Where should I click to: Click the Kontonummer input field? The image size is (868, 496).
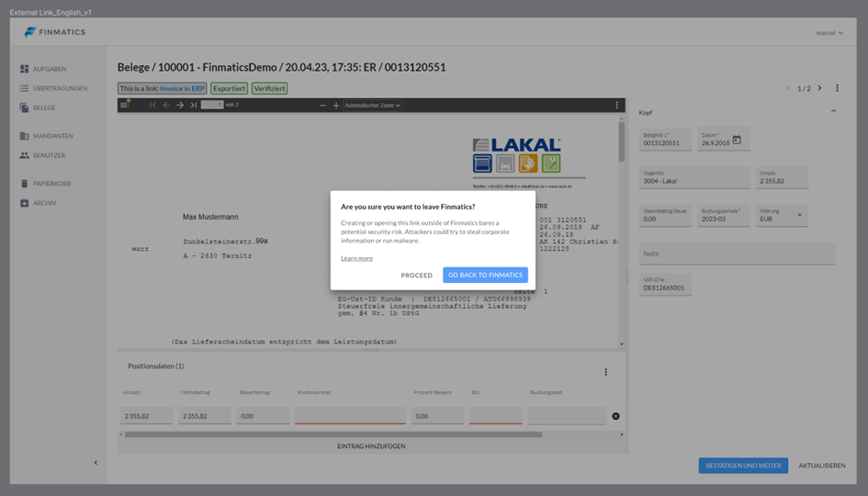coord(350,416)
